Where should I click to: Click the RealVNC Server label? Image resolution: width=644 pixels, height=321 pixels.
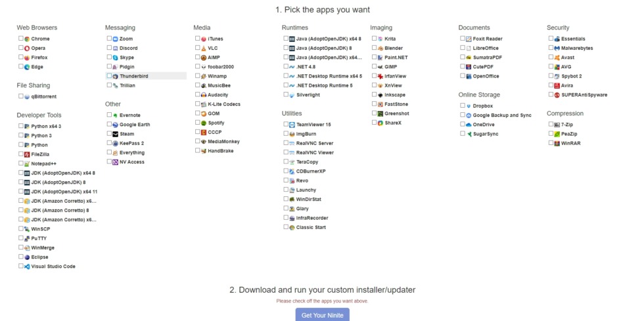tap(315, 143)
